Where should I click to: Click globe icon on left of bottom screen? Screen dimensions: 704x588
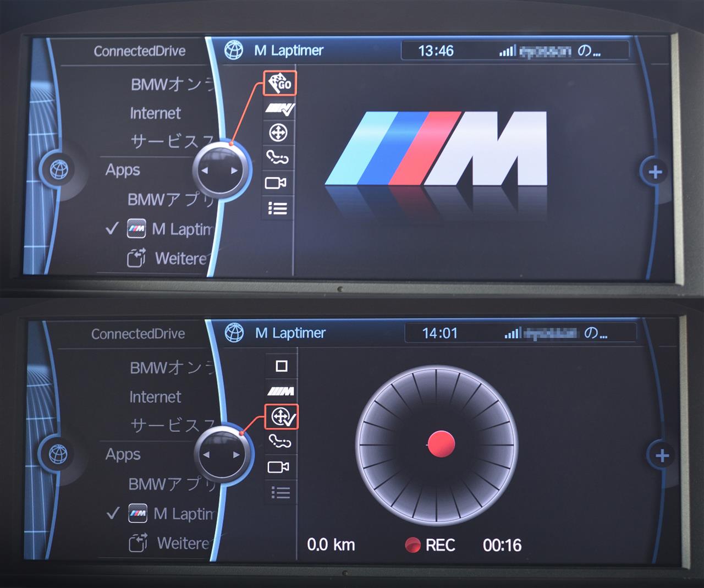pyautogui.click(x=59, y=455)
